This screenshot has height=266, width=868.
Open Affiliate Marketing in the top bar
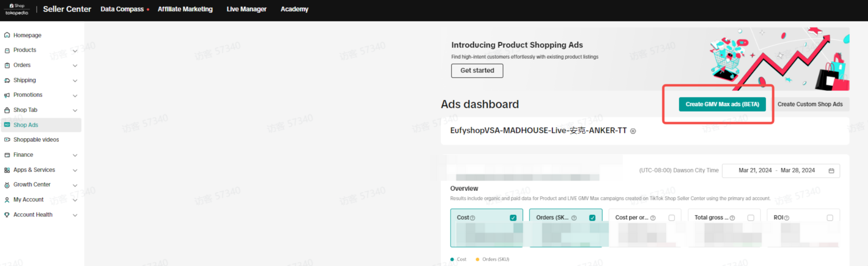coord(185,9)
